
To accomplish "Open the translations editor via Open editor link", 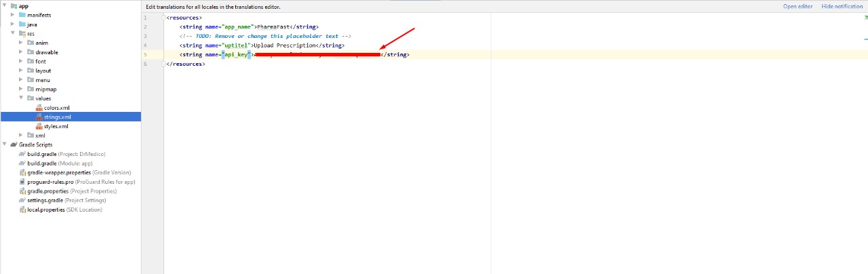I will click(x=797, y=6).
